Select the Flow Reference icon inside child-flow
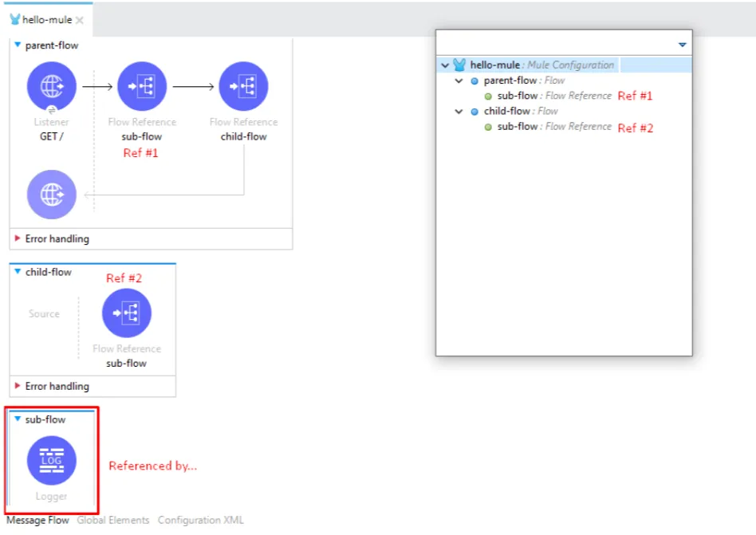This screenshot has height=535, width=756. coord(126,313)
